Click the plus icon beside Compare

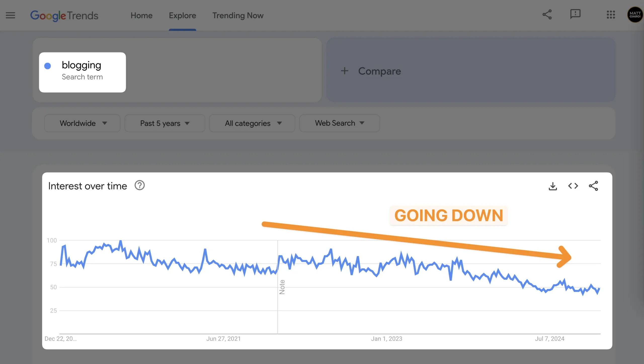click(345, 71)
